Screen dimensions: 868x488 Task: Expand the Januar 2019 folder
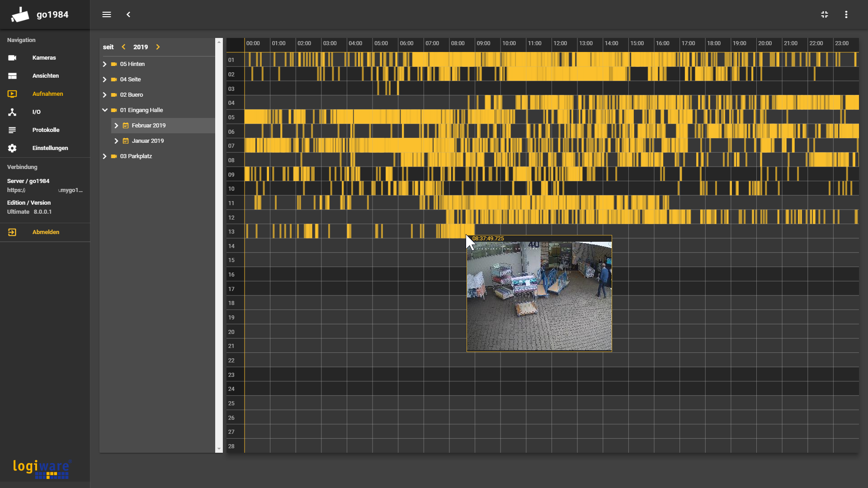click(x=116, y=141)
